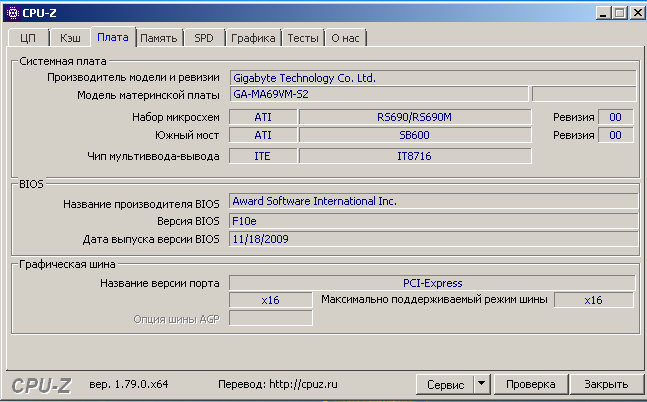Click the 11/18/2009 BIOS date value

click(x=433, y=239)
